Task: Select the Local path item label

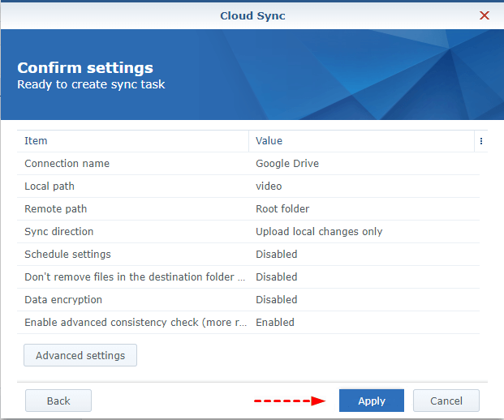Action: [x=50, y=186]
